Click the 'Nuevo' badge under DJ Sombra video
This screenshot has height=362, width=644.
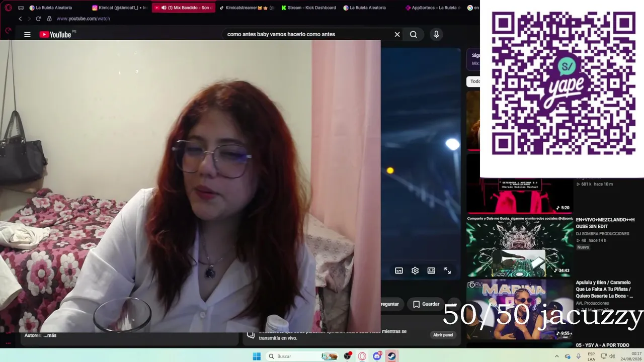click(x=583, y=247)
